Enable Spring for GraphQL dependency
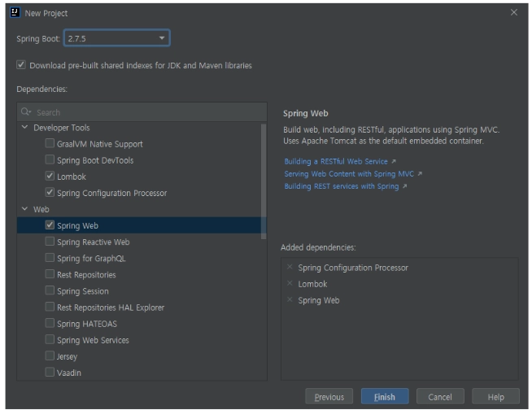 [x=50, y=258]
